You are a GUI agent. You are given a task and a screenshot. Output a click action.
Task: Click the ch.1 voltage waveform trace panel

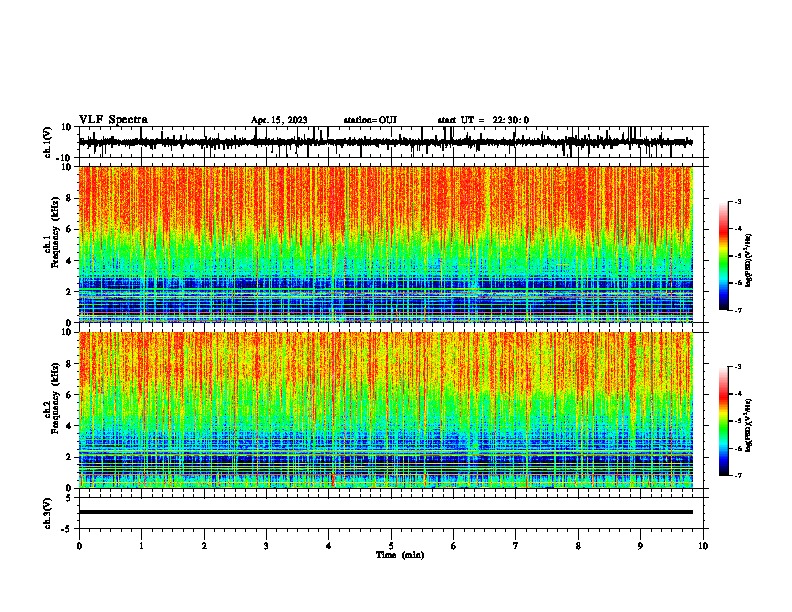[393, 142]
